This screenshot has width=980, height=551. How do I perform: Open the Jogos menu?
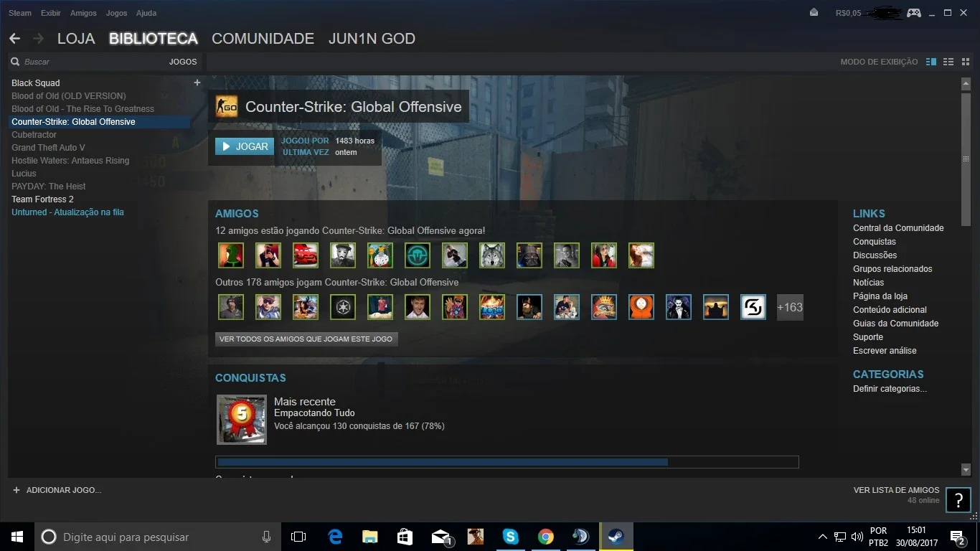pyautogui.click(x=116, y=13)
